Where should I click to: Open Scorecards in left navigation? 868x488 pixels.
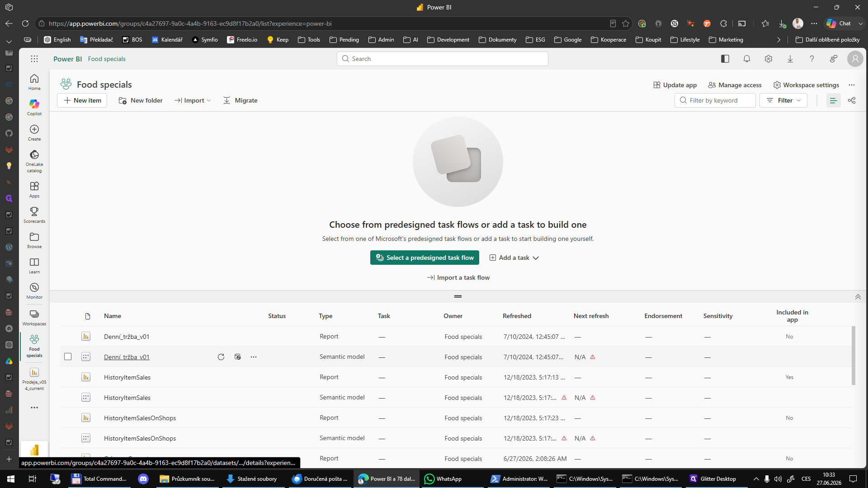point(34,215)
